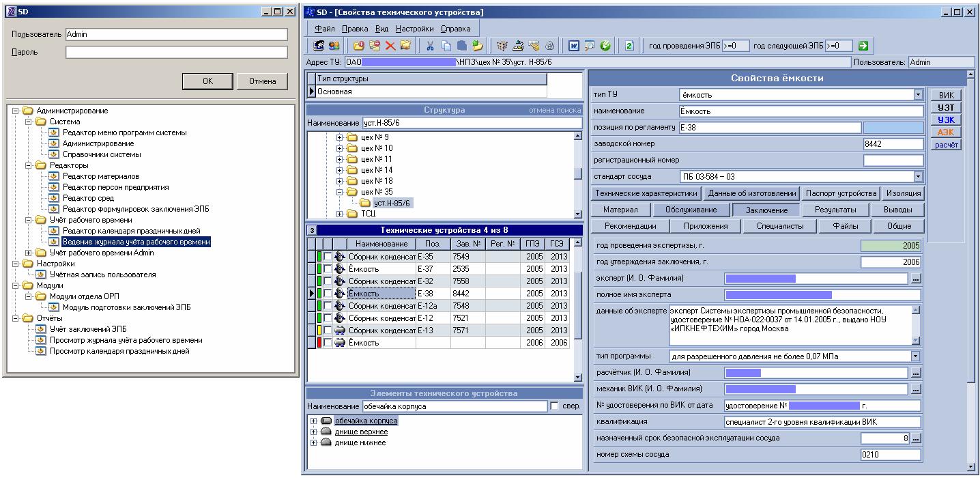Click the red X delete toolbar icon
The height and width of the screenshot is (478, 980).
pos(390,46)
